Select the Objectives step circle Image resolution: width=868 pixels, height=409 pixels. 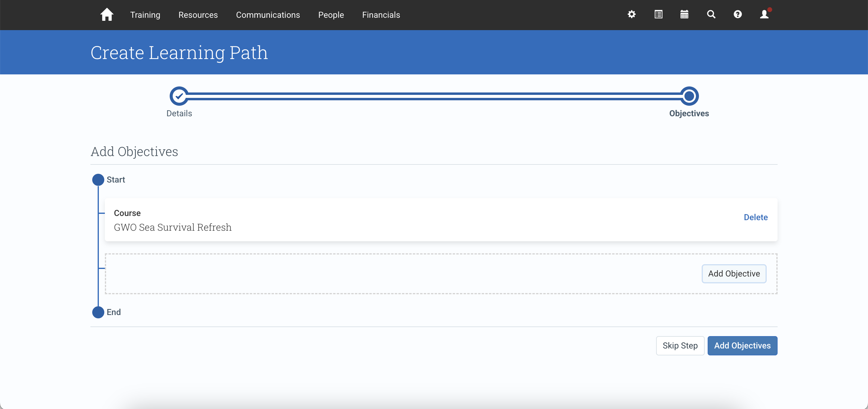point(689,96)
